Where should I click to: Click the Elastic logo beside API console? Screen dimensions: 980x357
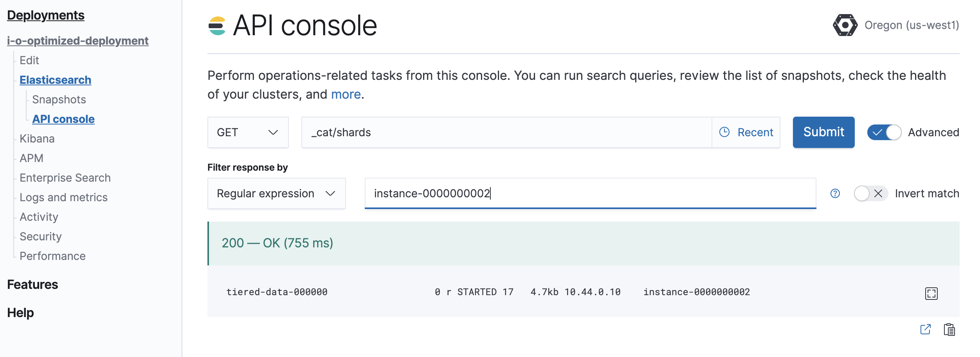(217, 26)
